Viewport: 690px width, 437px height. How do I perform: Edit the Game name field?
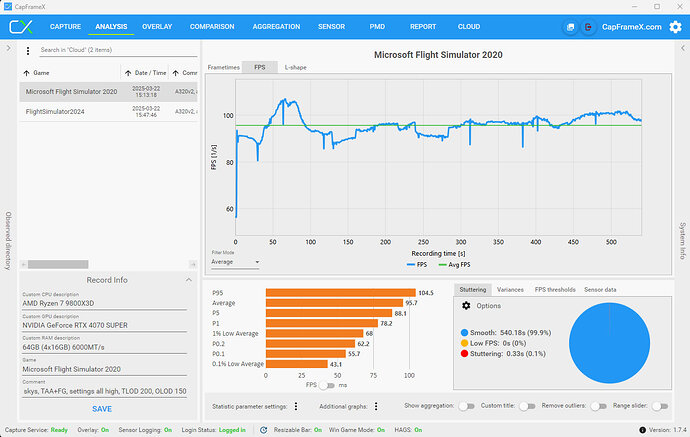coord(104,369)
